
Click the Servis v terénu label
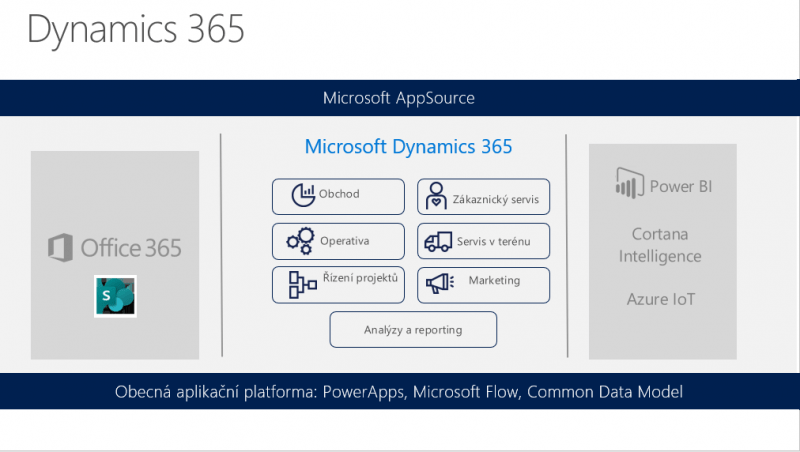point(493,241)
